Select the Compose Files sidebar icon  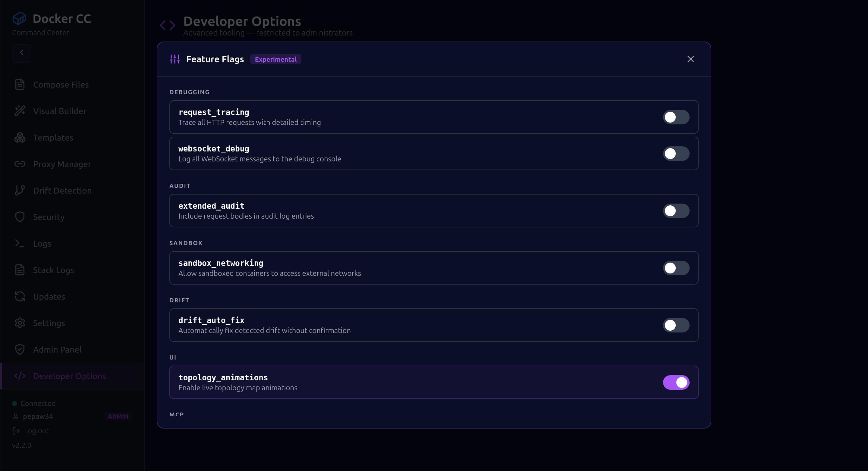pos(20,84)
